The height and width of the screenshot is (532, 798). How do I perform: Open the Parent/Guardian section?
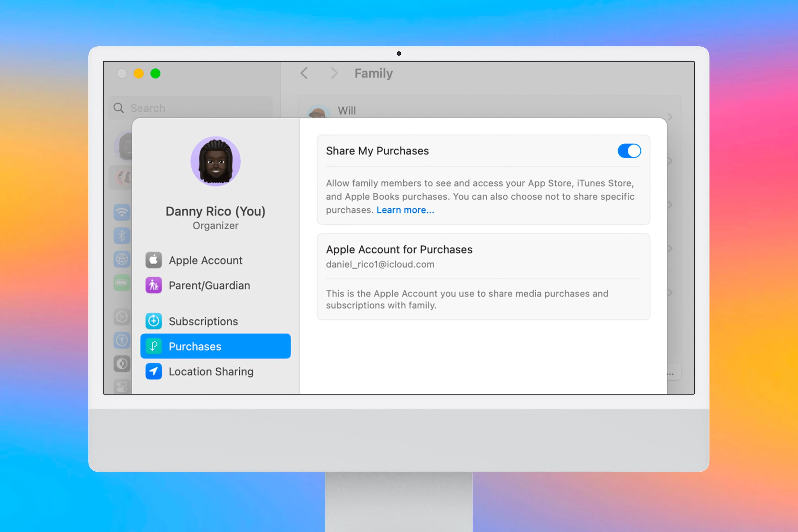pos(215,285)
